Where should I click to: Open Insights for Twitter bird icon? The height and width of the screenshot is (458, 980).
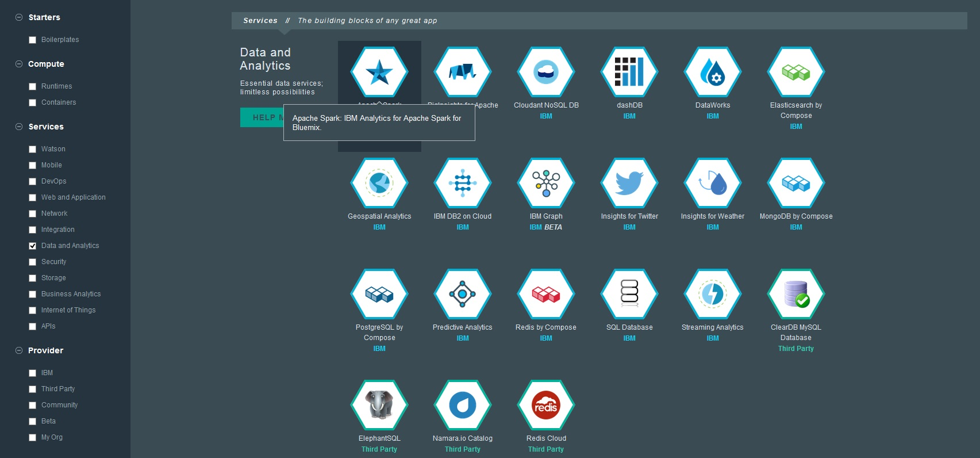pyautogui.click(x=629, y=184)
